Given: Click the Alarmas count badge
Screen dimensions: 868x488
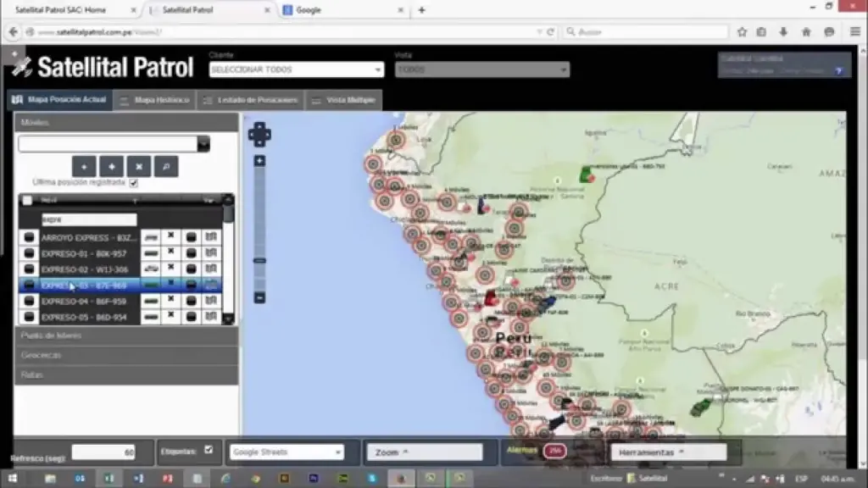Looking at the screenshot, I should [554, 451].
